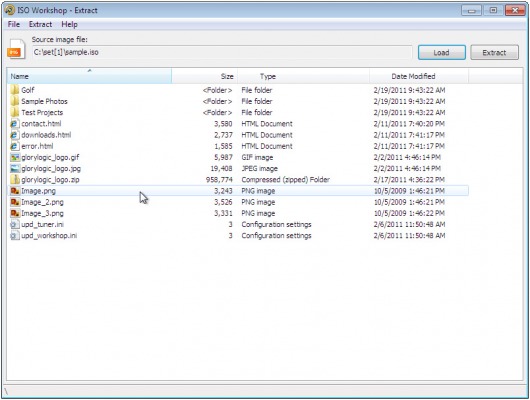Select the Sample Photos folder icon
This screenshot has width=530, height=400.
15,101
